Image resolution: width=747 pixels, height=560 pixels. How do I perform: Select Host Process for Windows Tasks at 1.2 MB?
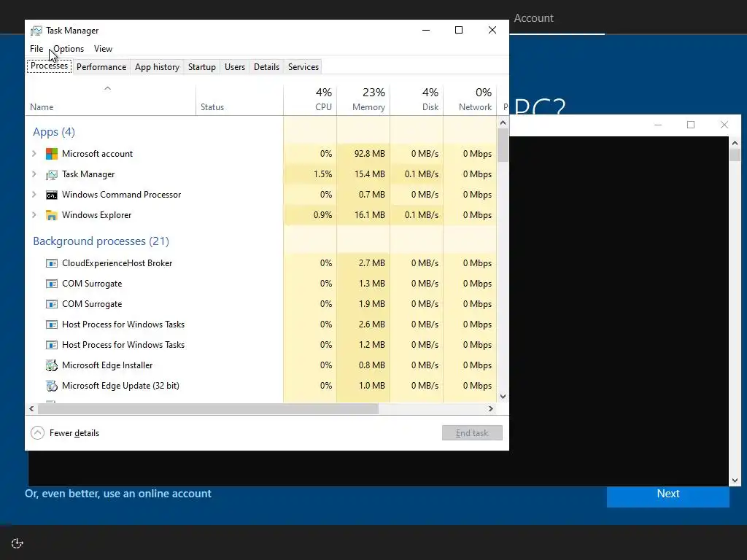coord(261,345)
